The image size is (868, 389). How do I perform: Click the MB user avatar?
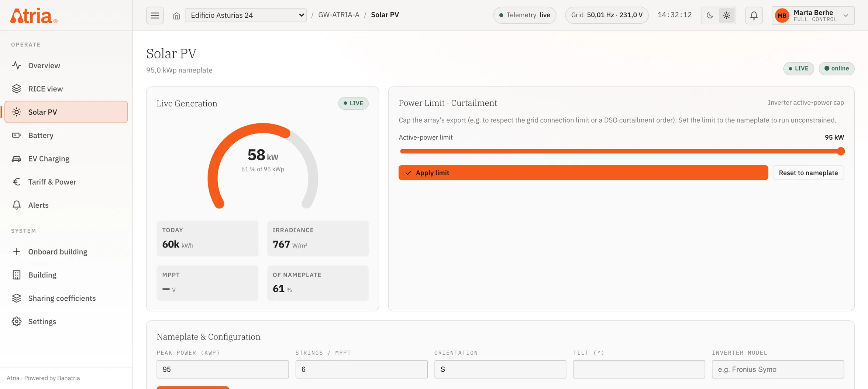click(782, 16)
